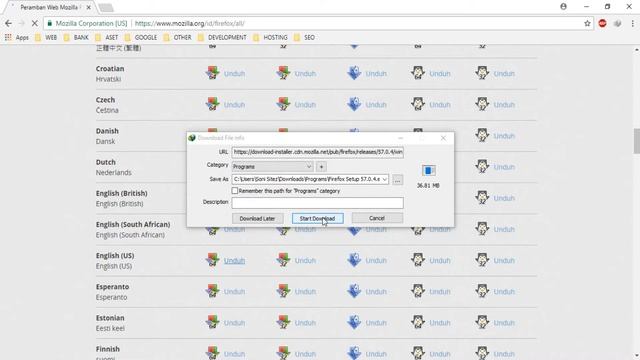Open OTHER bookmarks folder
The height and width of the screenshot is (360, 640).
click(x=178, y=37)
